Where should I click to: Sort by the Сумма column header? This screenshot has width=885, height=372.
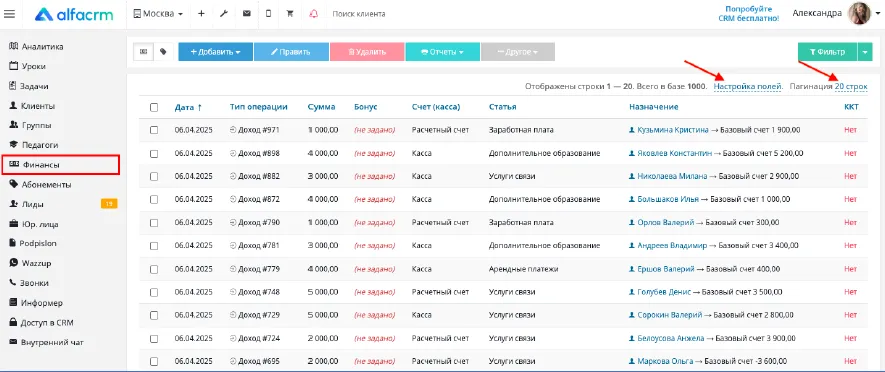(x=321, y=107)
